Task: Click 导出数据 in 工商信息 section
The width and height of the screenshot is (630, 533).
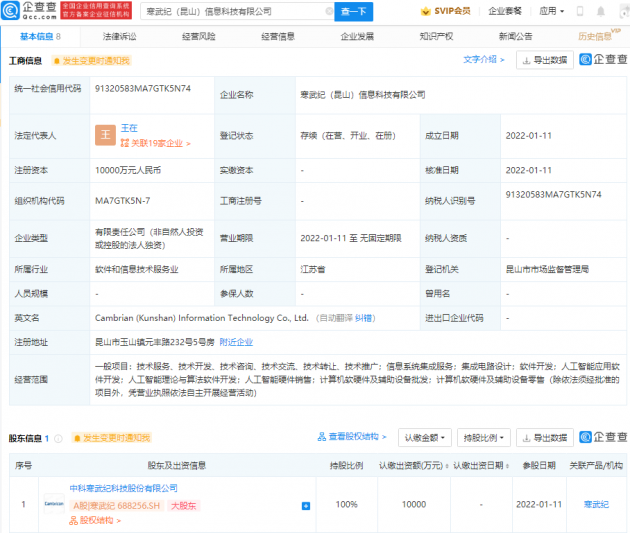Action: coord(544,60)
